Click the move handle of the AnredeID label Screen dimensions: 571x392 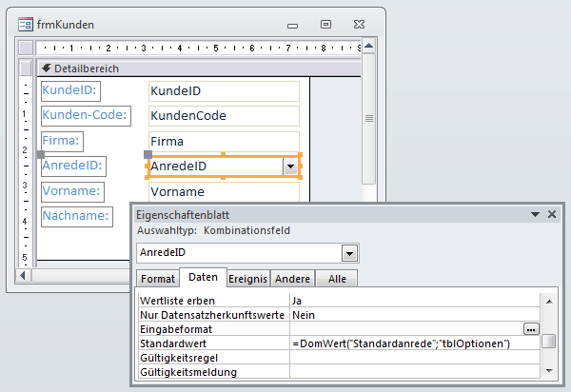(40, 154)
